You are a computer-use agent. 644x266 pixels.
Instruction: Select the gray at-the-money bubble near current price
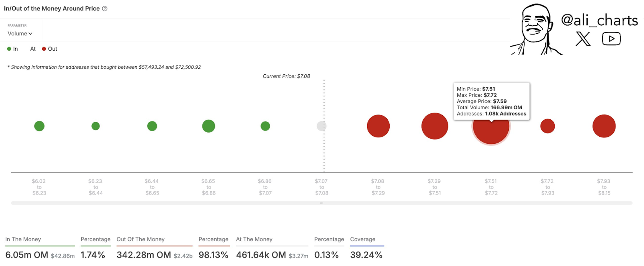(321, 126)
